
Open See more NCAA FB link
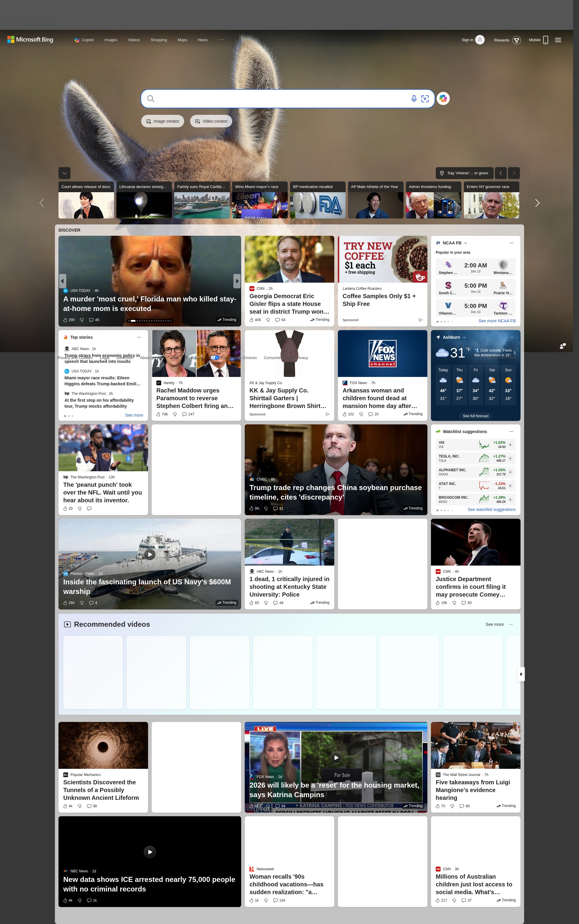pyautogui.click(x=497, y=321)
